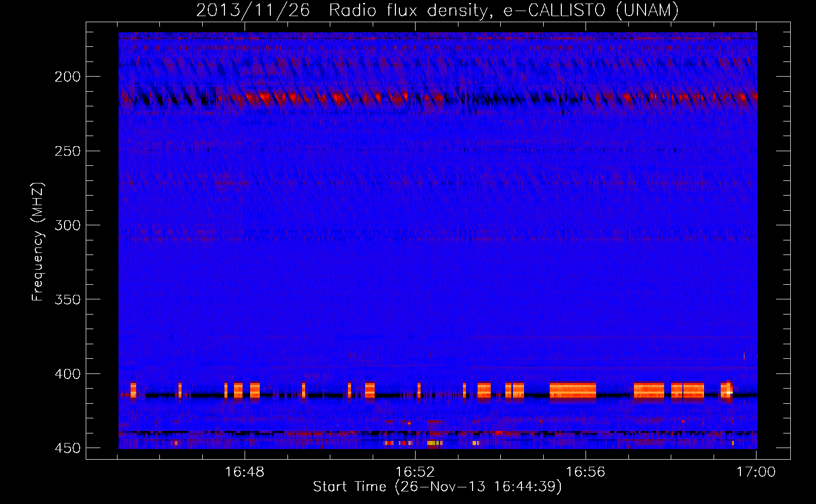This screenshot has width=816, height=504.
Task: Click the 16:52 time tick label
Action: (x=415, y=472)
